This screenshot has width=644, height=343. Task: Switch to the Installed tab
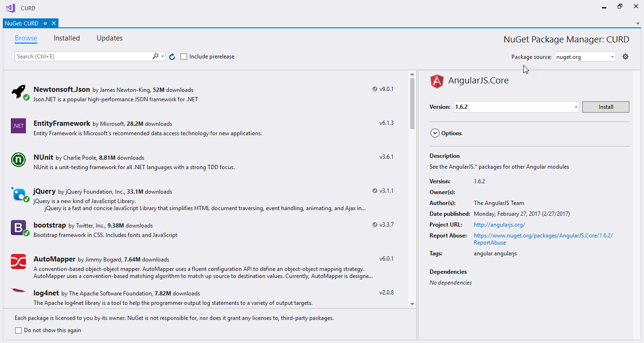pyautogui.click(x=67, y=38)
